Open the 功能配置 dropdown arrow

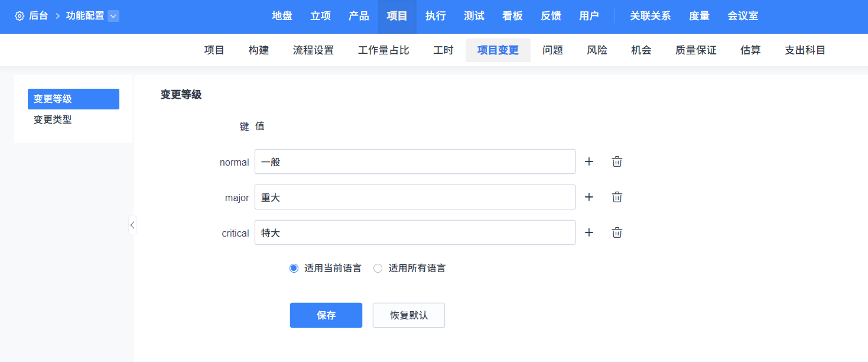(x=113, y=16)
